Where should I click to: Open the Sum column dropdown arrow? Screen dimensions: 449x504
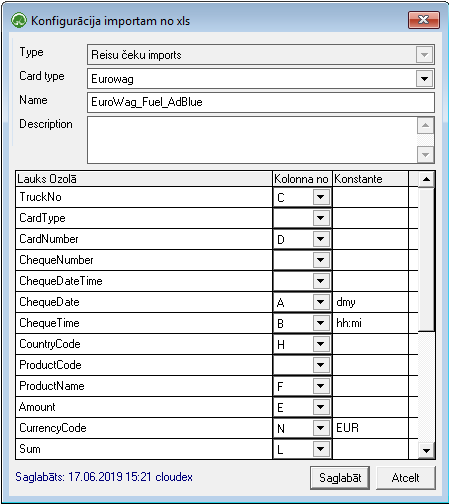[x=321, y=449]
